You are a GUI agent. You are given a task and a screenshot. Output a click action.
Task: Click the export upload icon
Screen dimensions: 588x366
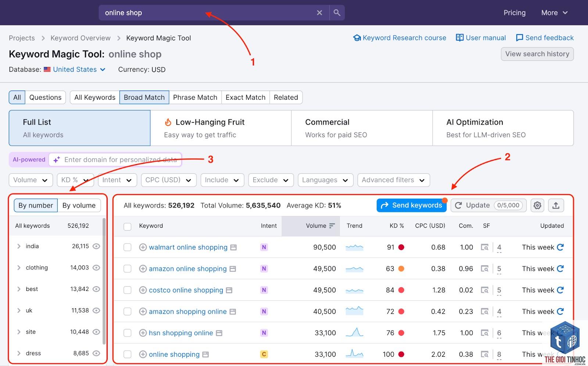click(x=556, y=205)
